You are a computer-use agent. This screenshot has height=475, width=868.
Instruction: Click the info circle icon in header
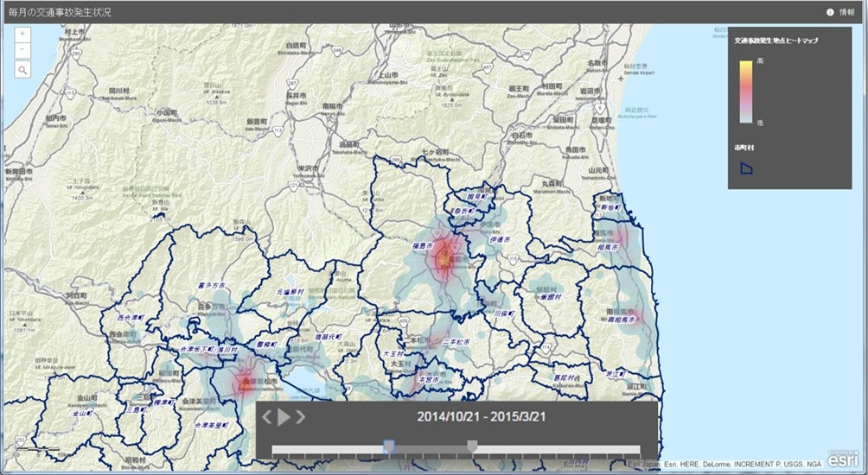830,12
